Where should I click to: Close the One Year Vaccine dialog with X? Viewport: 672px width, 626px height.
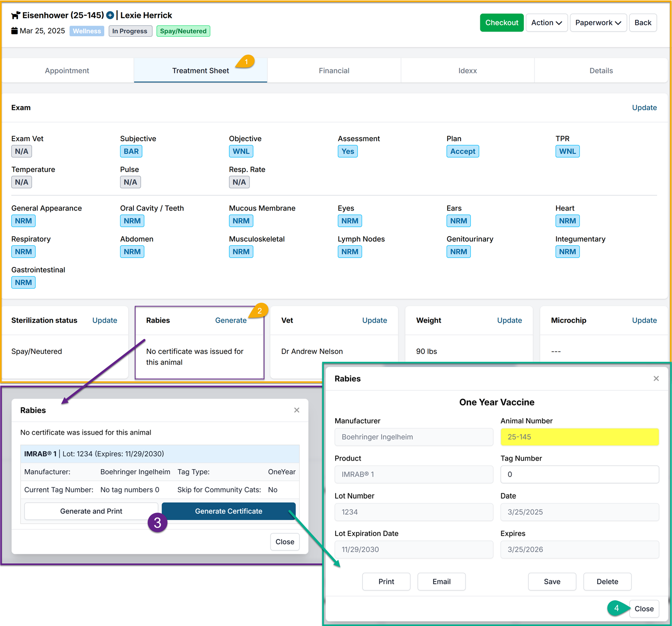click(656, 379)
